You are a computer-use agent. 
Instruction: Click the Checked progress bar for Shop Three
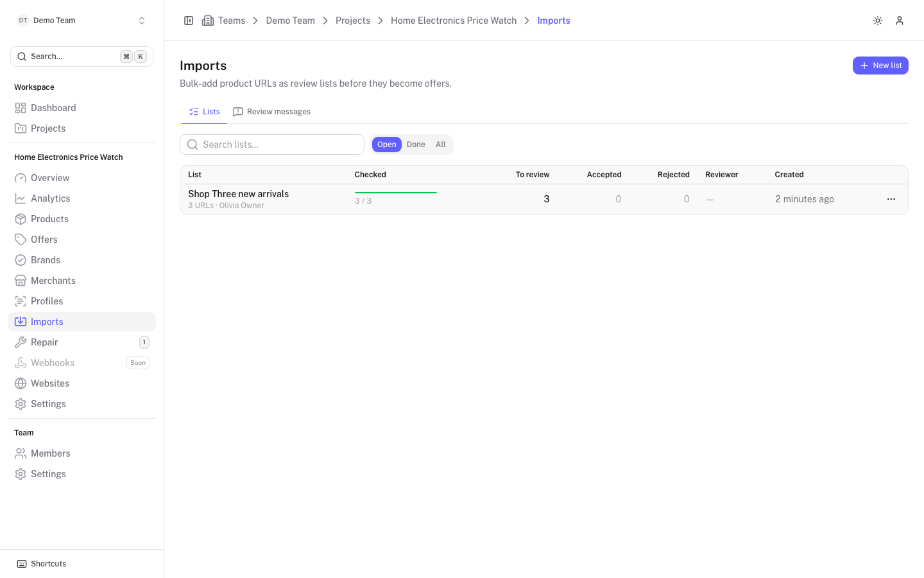396,193
